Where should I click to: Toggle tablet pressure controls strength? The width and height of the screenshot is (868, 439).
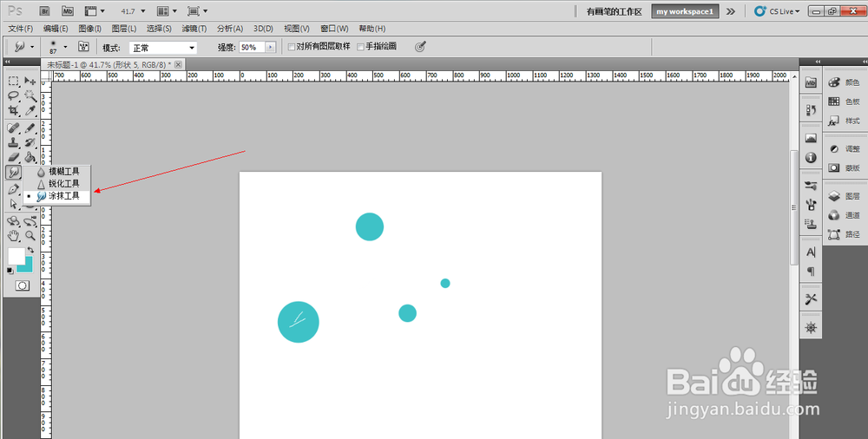tap(420, 47)
